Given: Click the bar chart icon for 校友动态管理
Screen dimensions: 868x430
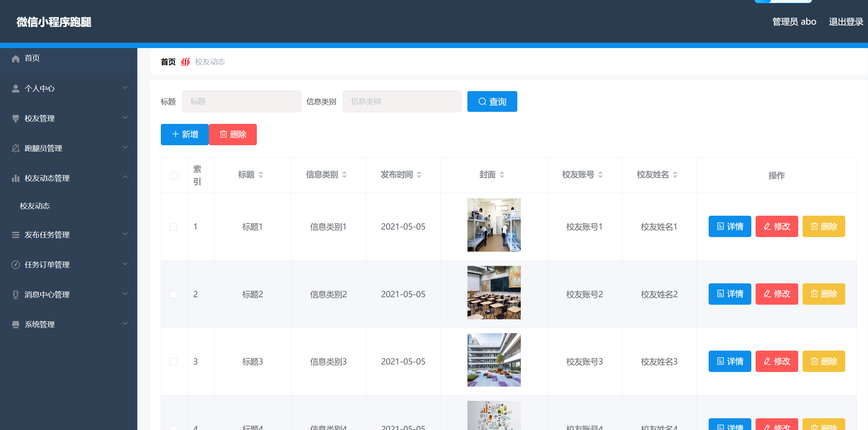Looking at the screenshot, I should [16, 178].
